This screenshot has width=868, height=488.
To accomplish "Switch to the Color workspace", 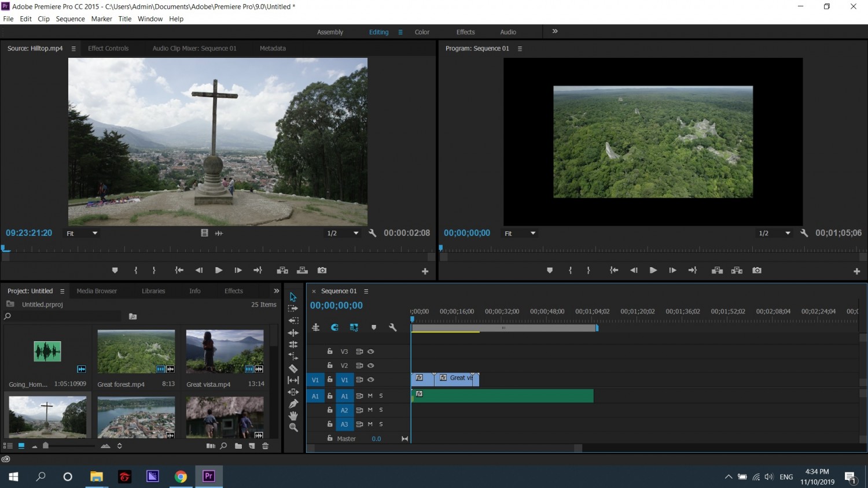I will [x=422, y=32].
